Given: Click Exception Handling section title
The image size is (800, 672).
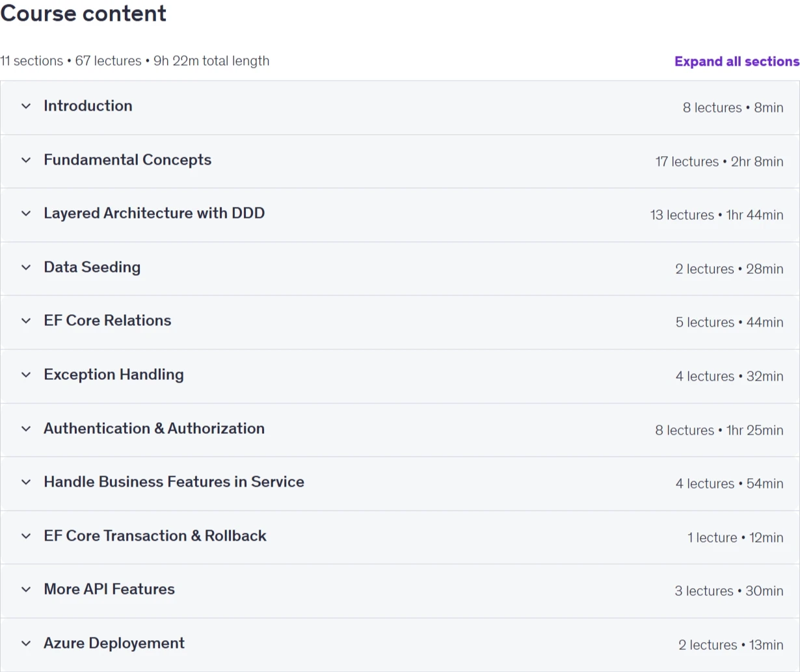Looking at the screenshot, I should 114,375.
